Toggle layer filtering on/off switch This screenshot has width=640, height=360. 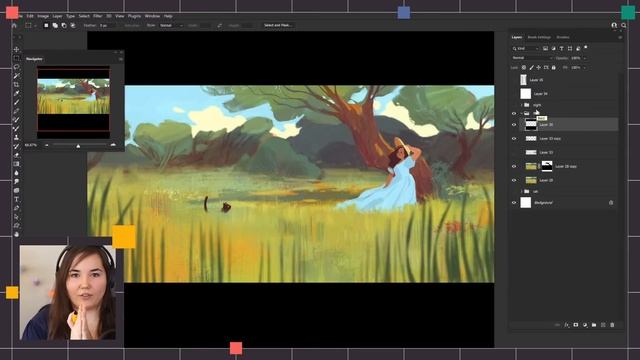tap(586, 48)
